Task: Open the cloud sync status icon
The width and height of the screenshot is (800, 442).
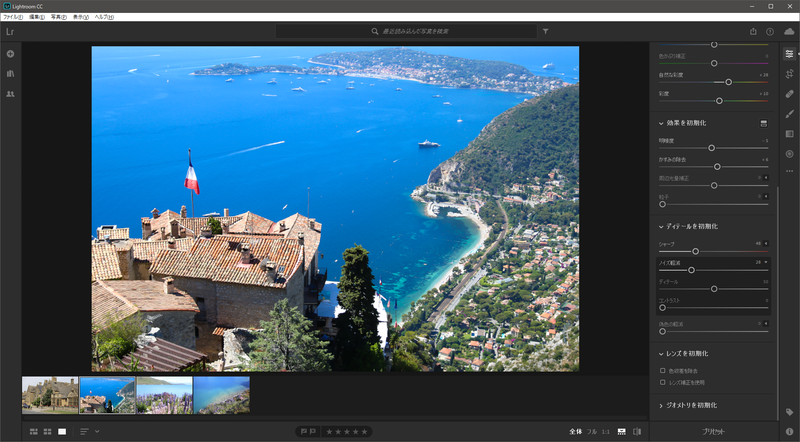Action: pyautogui.click(x=789, y=32)
